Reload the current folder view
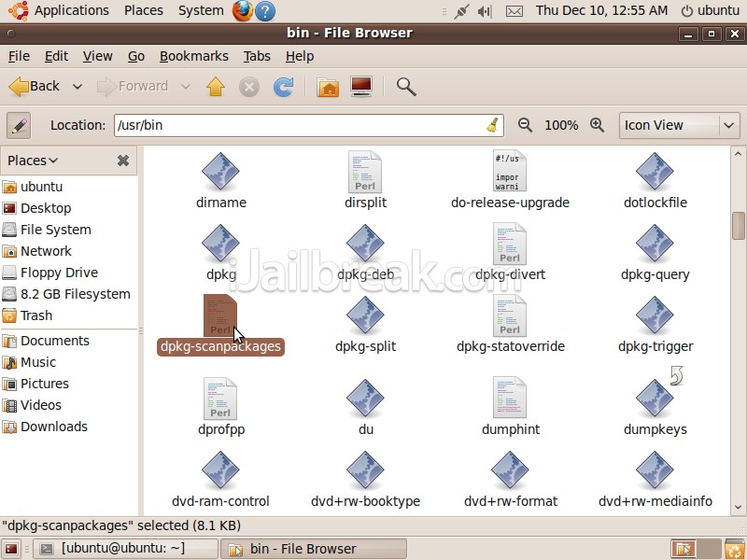The height and width of the screenshot is (560, 747). point(283,87)
